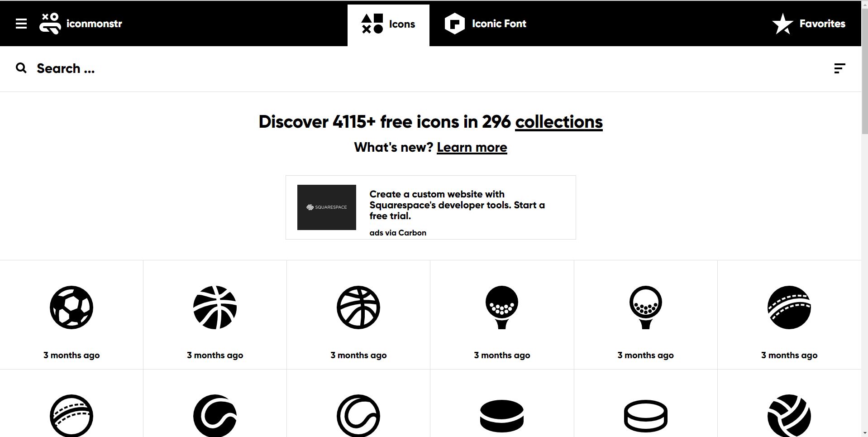Open the filled soccer ball icon
Screen dimensions: 868x437
click(72, 307)
